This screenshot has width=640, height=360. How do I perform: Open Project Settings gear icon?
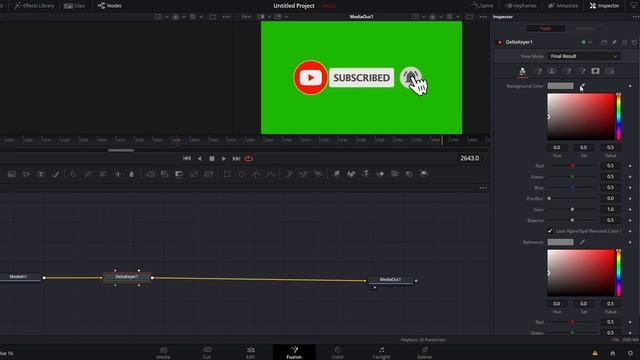(631, 353)
